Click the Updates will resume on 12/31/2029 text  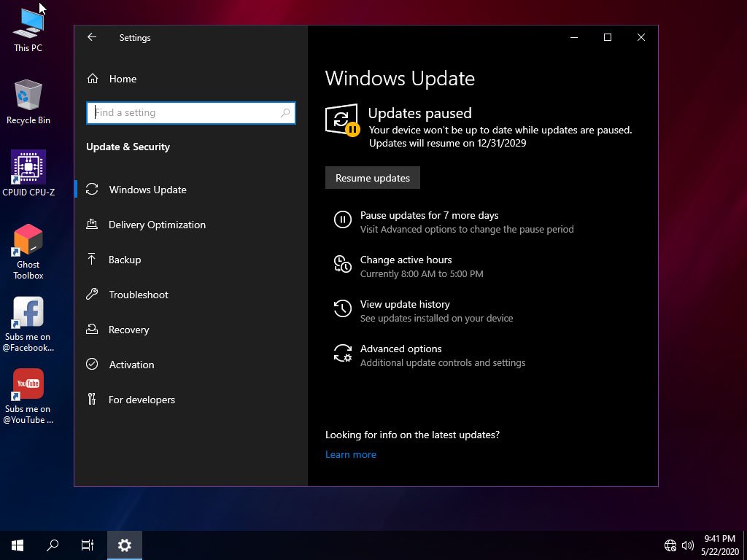[447, 143]
